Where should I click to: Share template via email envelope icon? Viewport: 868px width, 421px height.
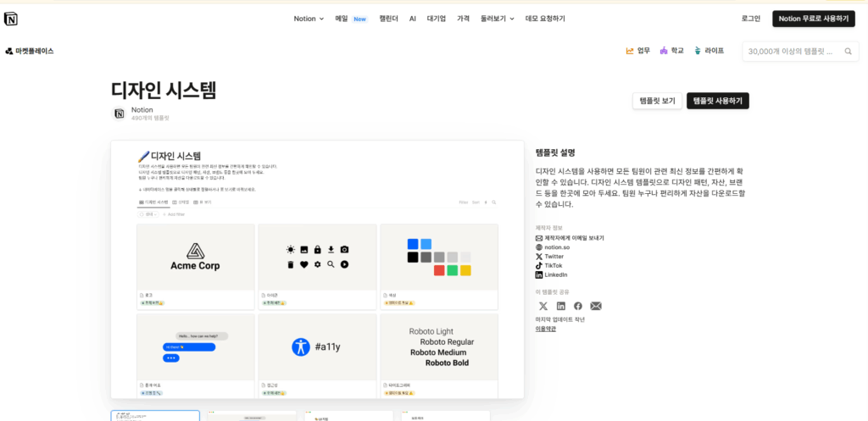click(x=596, y=306)
